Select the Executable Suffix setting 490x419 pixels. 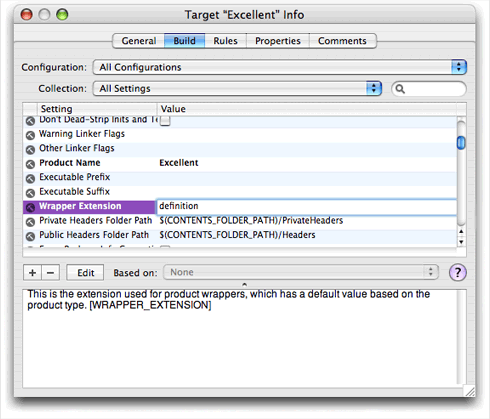75,192
